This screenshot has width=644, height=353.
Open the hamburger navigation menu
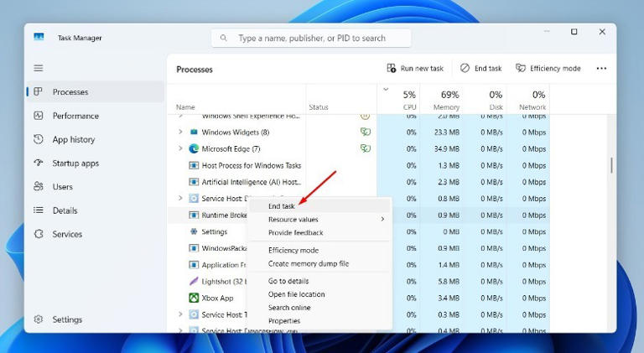pos(39,68)
